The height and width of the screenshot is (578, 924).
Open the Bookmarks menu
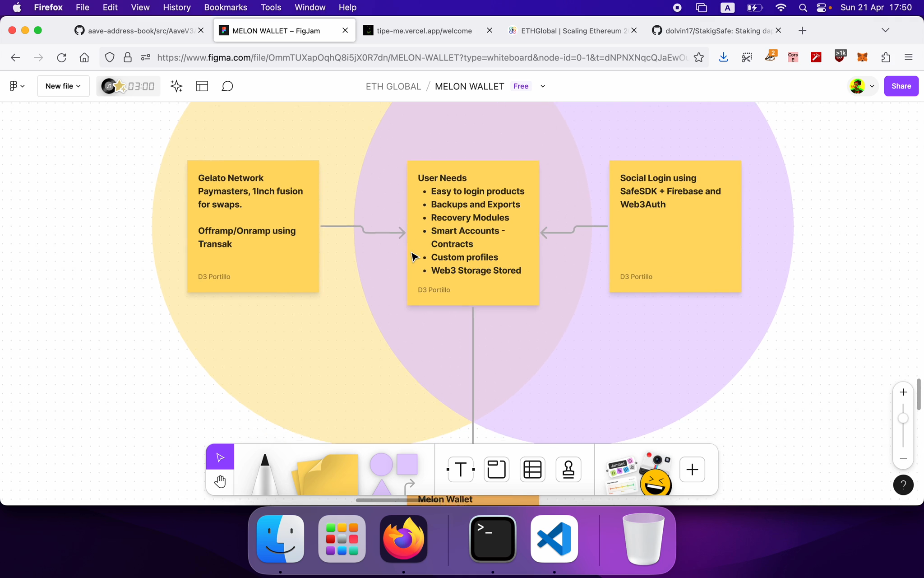tap(226, 7)
